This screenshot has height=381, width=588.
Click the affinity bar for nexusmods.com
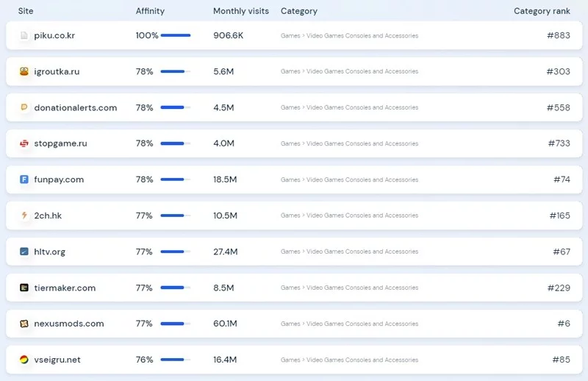[x=176, y=324]
